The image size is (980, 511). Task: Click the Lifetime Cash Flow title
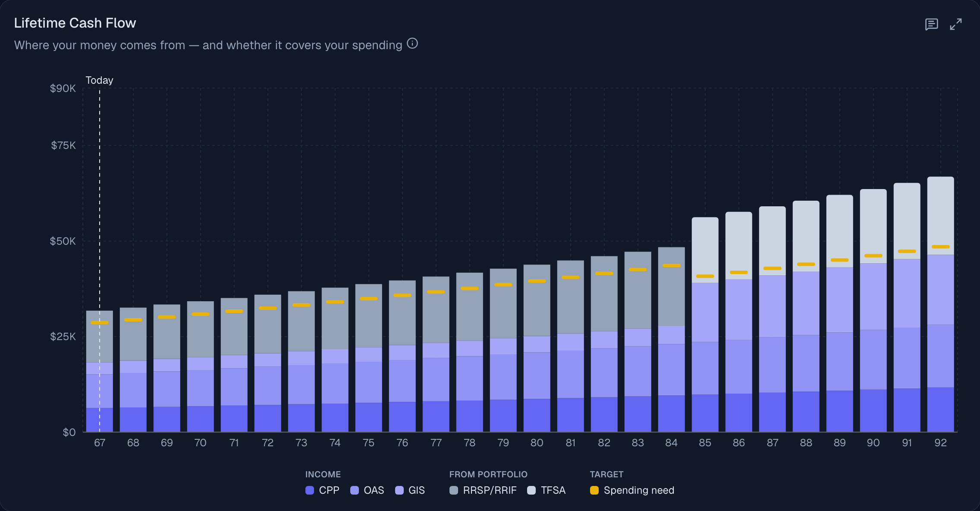75,23
